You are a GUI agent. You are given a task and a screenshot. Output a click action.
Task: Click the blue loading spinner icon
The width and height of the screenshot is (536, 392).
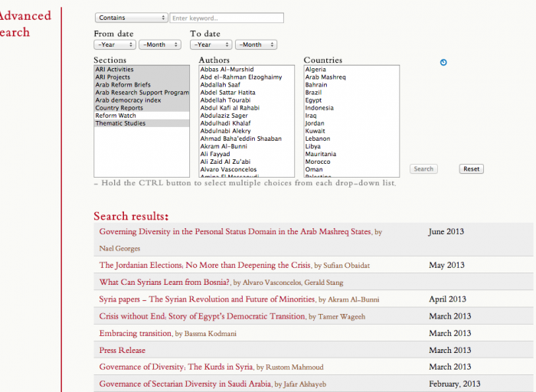pyautogui.click(x=443, y=63)
